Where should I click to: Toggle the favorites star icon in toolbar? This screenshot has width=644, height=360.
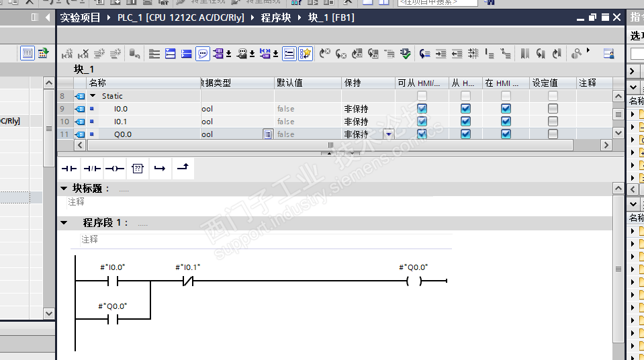[x=306, y=54]
